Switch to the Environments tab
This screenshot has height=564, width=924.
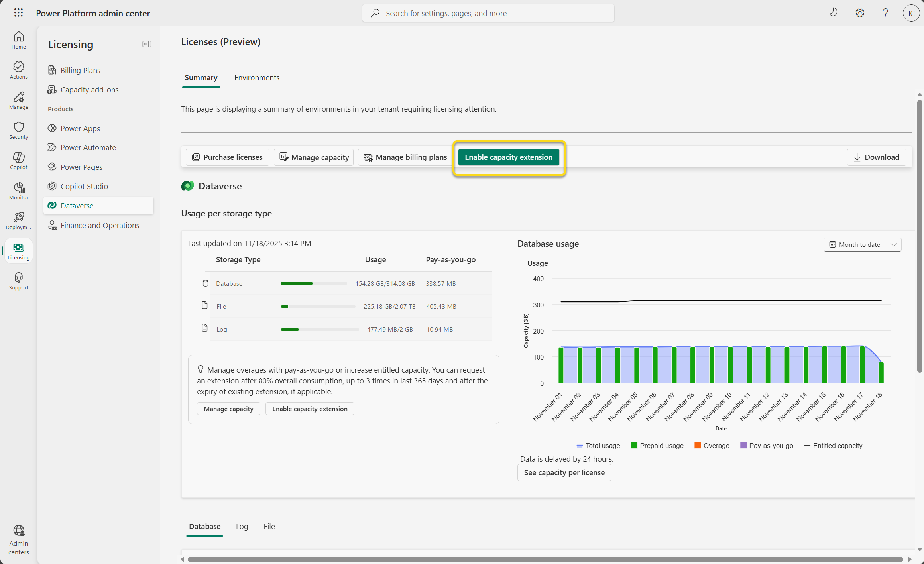click(257, 77)
